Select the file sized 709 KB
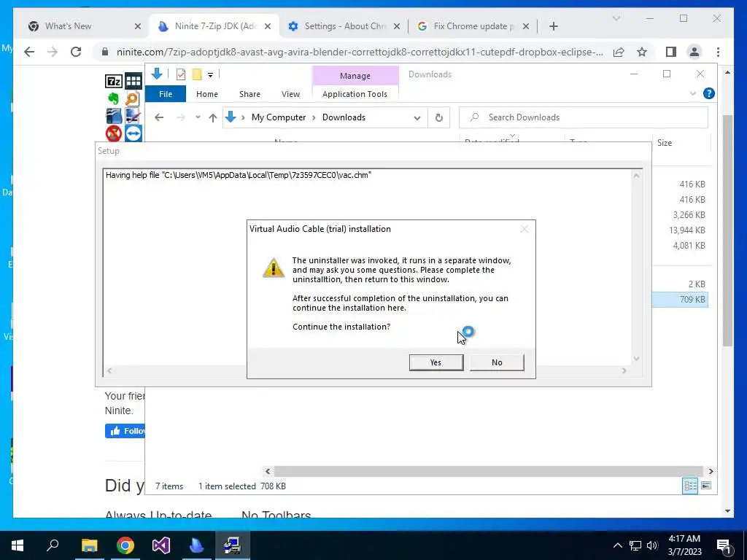Image resolution: width=747 pixels, height=560 pixels. 680,300
